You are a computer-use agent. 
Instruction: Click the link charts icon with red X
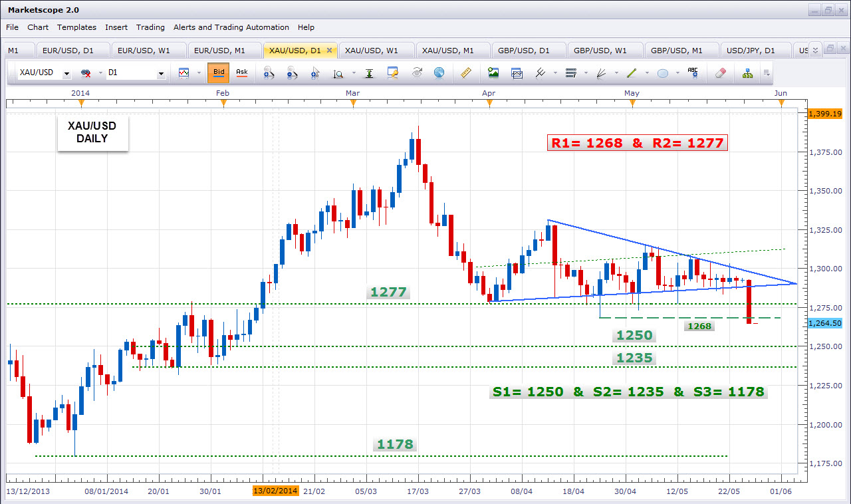coord(86,73)
